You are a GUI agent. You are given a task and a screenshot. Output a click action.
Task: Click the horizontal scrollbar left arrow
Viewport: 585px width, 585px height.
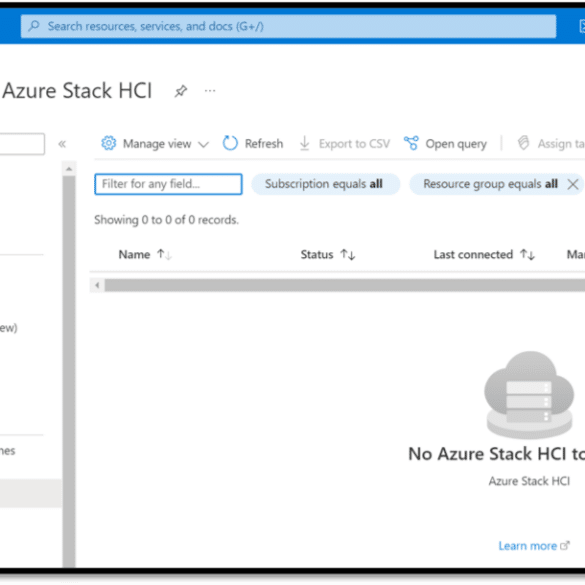97,285
